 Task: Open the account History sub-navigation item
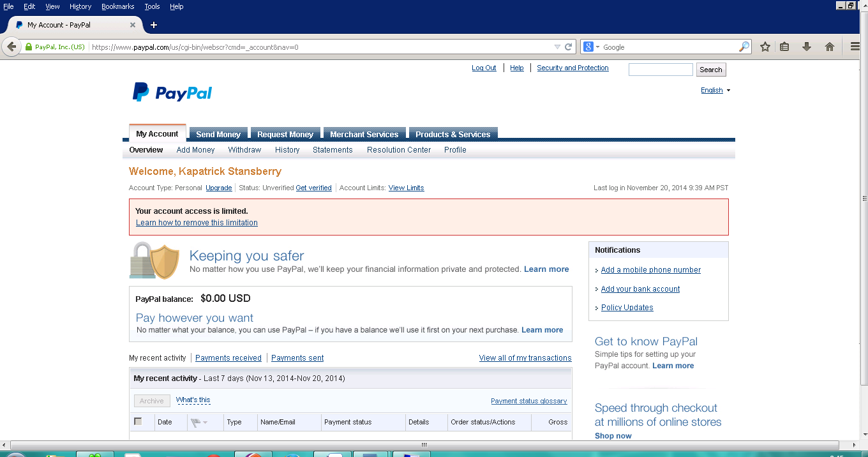coord(287,150)
